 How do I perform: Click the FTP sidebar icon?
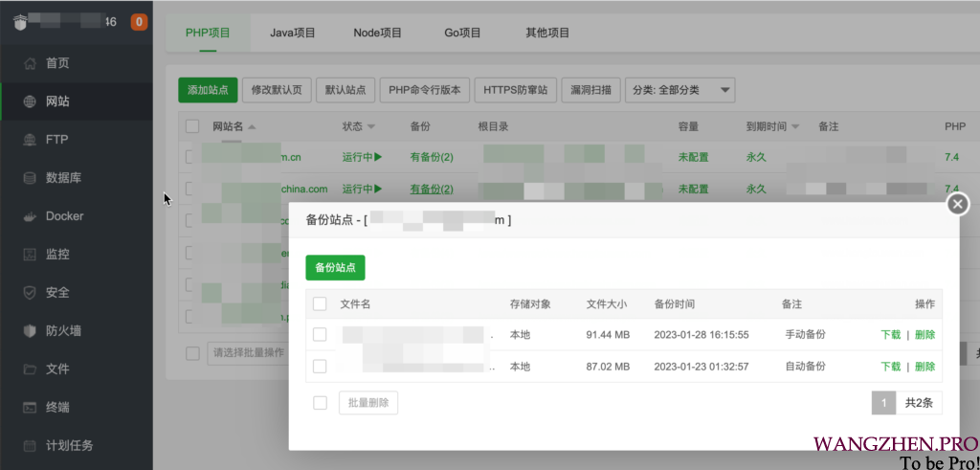[29, 140]
